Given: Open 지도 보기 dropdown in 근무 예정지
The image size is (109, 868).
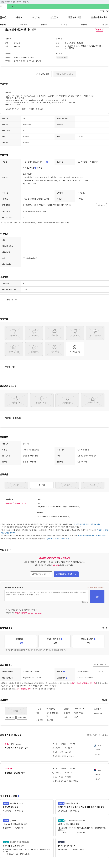Looking at the screenshot, I should [x=101, y=205].
